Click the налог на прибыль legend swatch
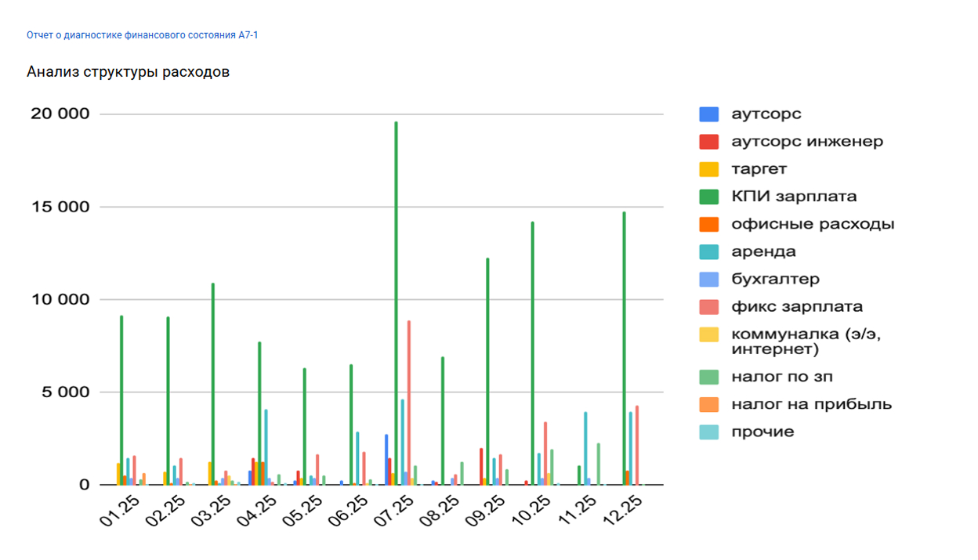The width and height of the screenshot is (978, 560). 709,404
